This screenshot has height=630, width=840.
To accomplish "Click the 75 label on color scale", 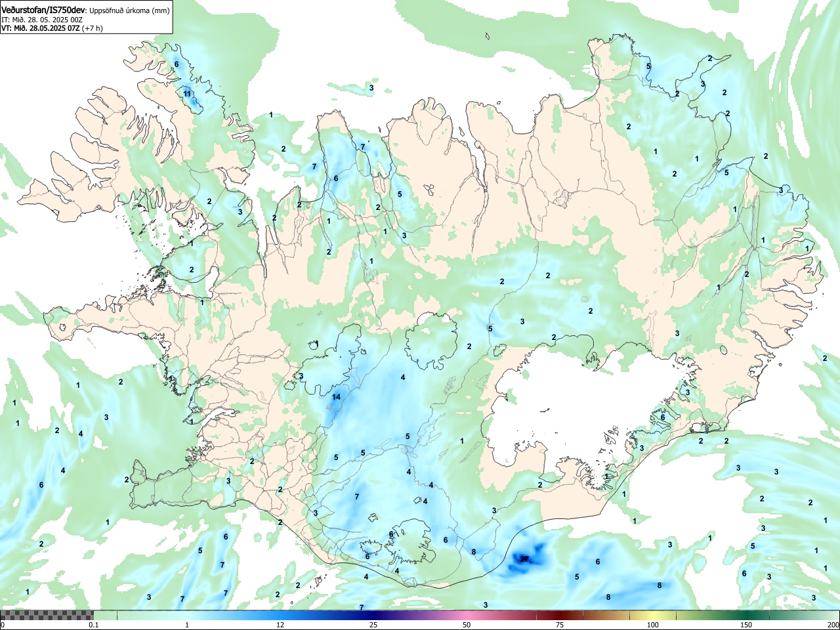I will pos(559,625).
